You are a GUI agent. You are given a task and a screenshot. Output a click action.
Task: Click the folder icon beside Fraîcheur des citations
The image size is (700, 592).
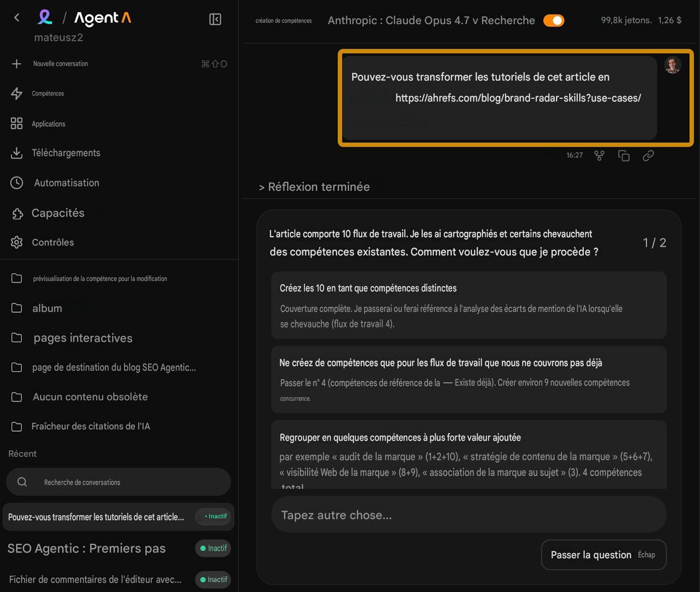[x=16, y=427]
